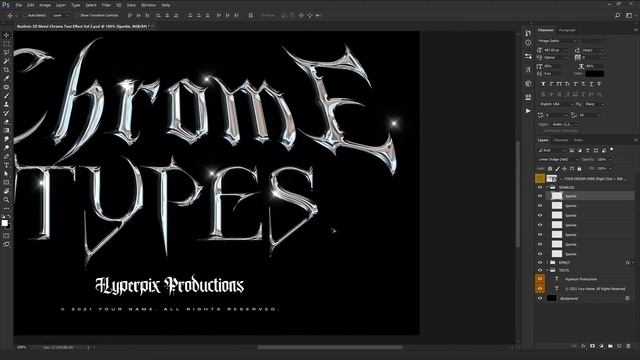Select the Clone Stamp tool

6,104
